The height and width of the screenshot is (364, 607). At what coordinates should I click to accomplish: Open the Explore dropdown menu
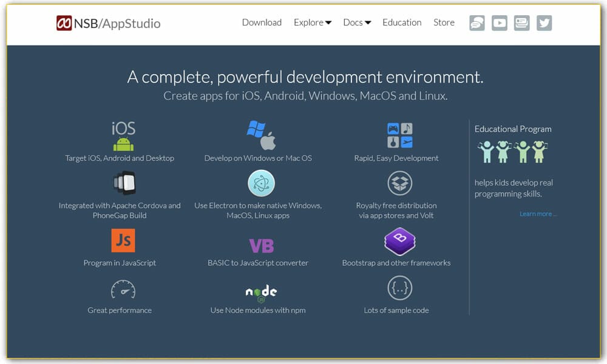[309, 22]
